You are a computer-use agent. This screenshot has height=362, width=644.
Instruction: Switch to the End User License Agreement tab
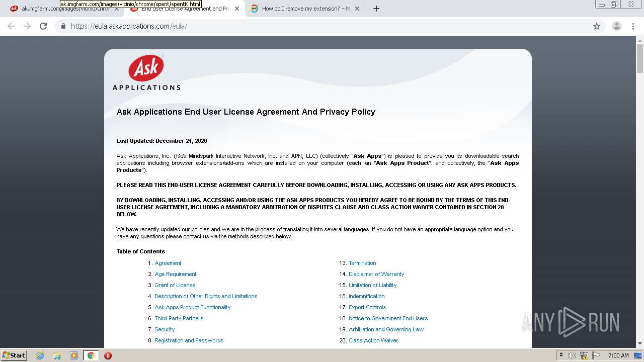click(184, 9)
